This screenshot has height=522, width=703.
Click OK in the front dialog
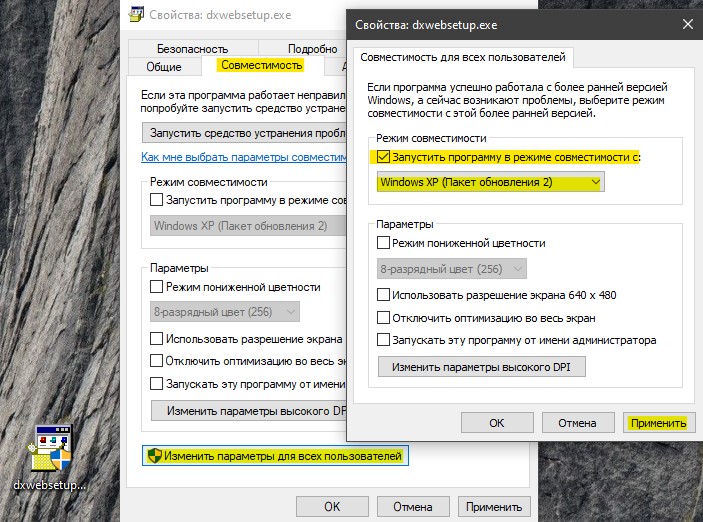pos(497,422)
